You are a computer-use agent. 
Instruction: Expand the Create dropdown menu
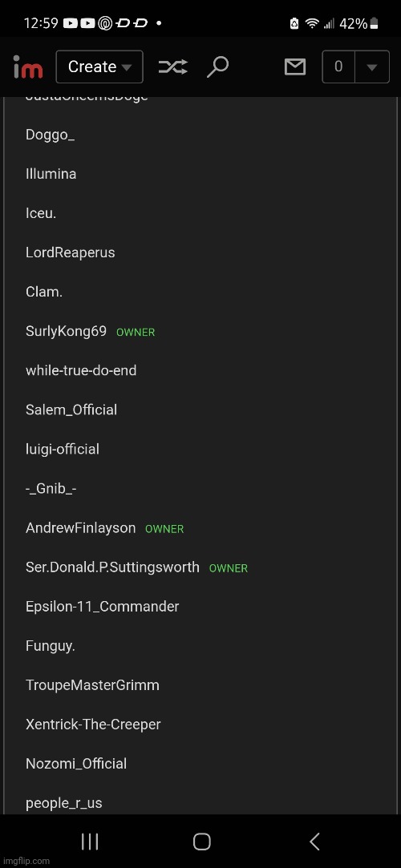99,67
